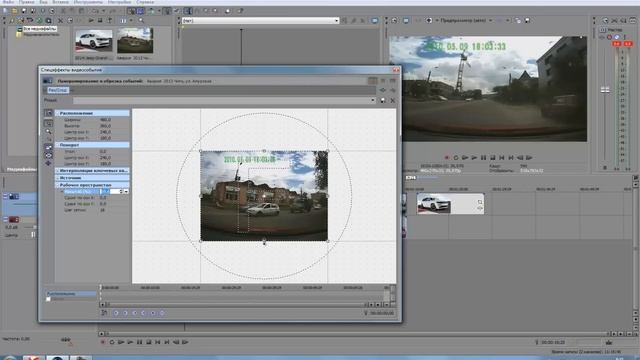Select Медианакопители folder in media tree
The height and width of the screenshot is (360, 640).
[x=41, y=34]
